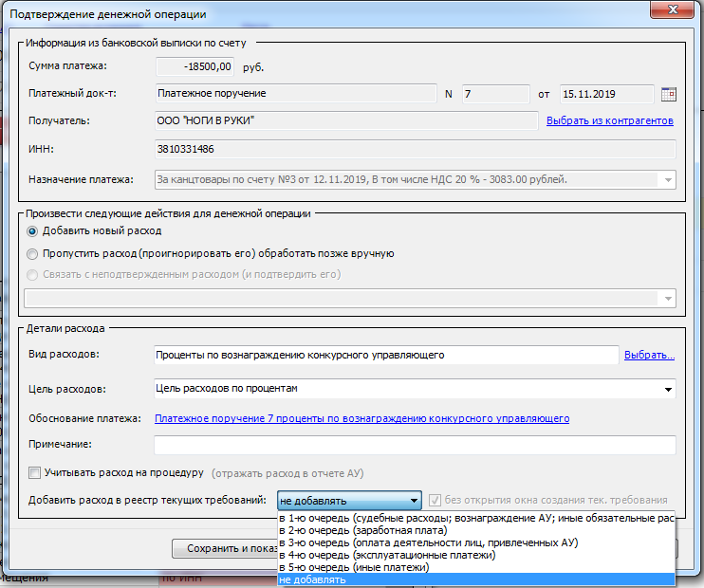Select 'в 1-ю очередь' list option
The image size is (704, 588).
point(474,519)
